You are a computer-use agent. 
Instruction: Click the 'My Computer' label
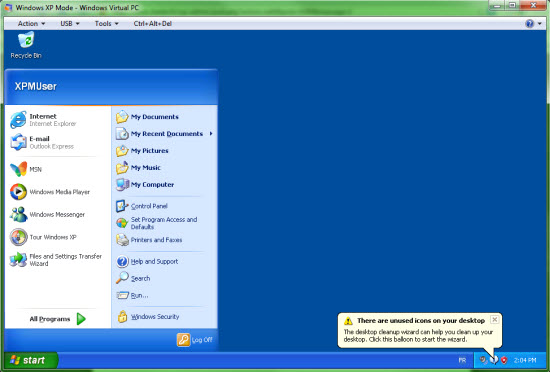click(x=152, y=184)
